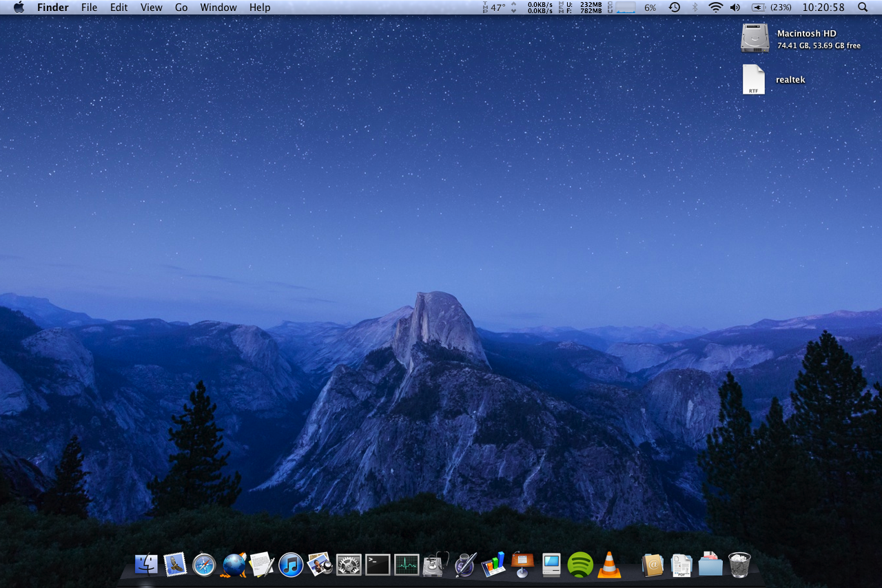Open the globe browser icon in Dock
882x588 pixels.
pyautogui.click(x=234, y=565)
